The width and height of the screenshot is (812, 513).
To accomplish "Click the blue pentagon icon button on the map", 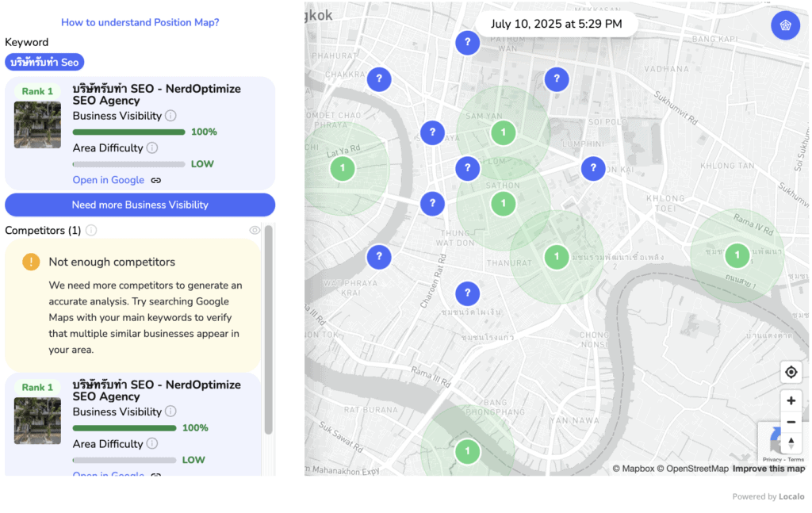I will coord(785,25).
